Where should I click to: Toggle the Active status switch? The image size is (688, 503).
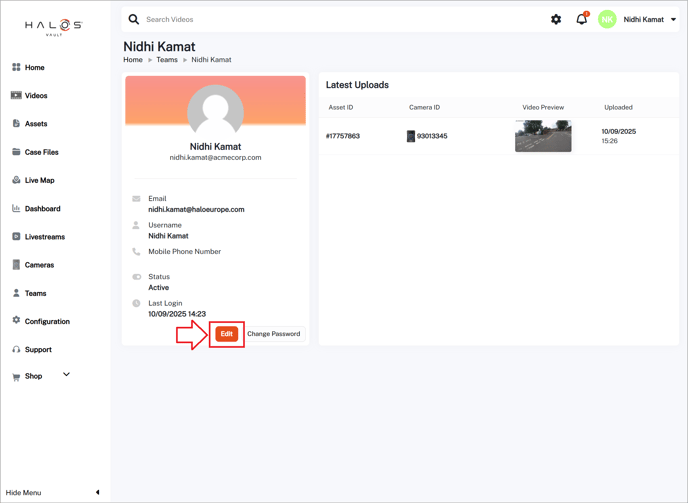137,277
